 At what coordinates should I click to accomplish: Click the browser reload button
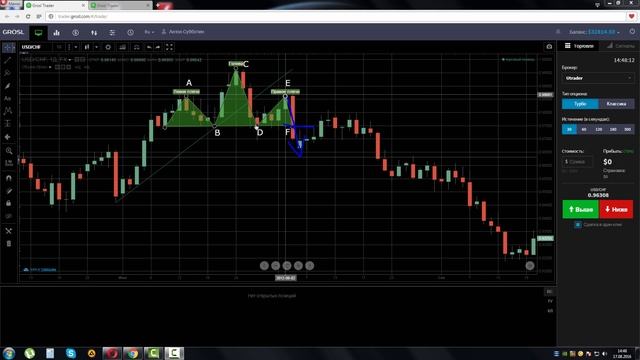[28, 16]
